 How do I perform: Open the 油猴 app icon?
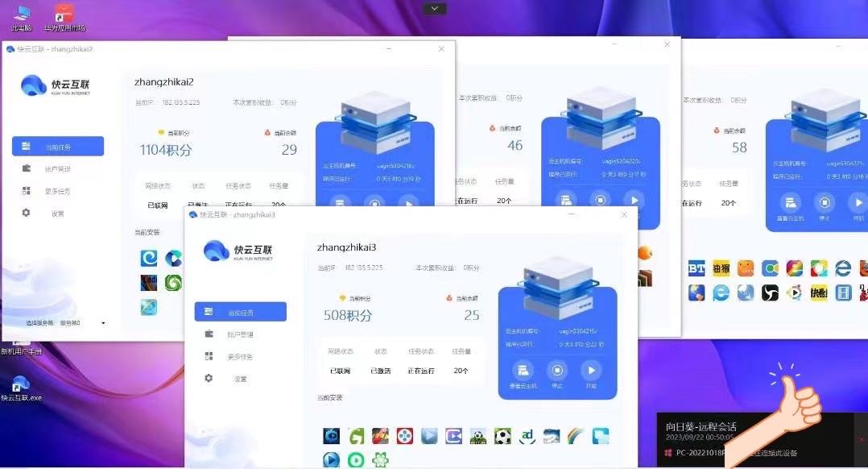[x=721, y=268]
